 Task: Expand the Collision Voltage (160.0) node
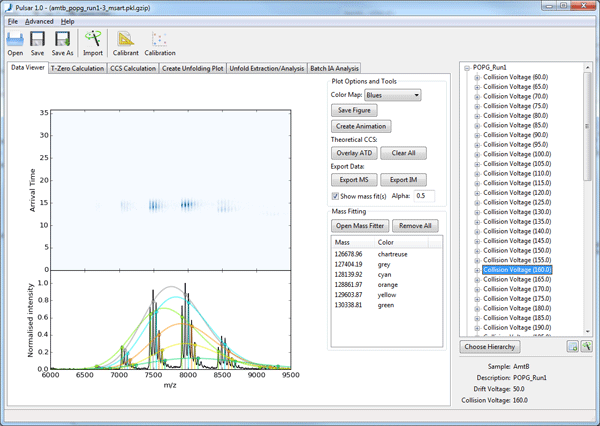pyautogui.click(x=477, y=270)
